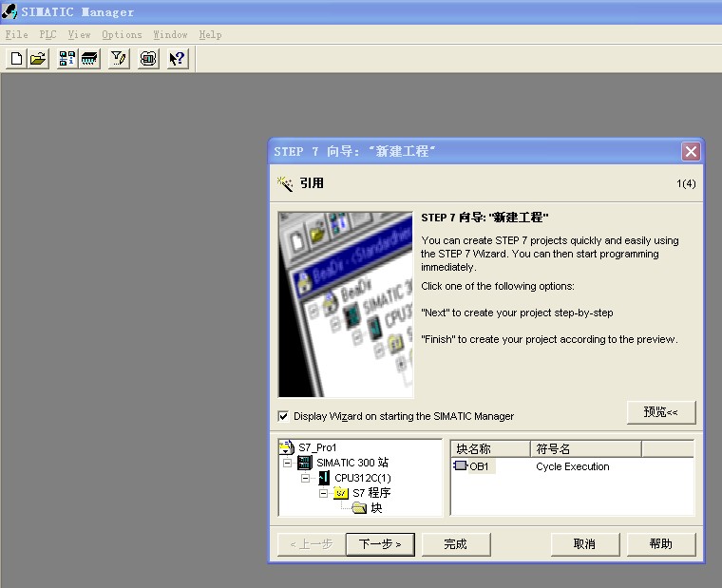The width and height of the screenshot is (722, 588).
Task: Click the Filter funnel toolbar icon
Action: [119, 59]
